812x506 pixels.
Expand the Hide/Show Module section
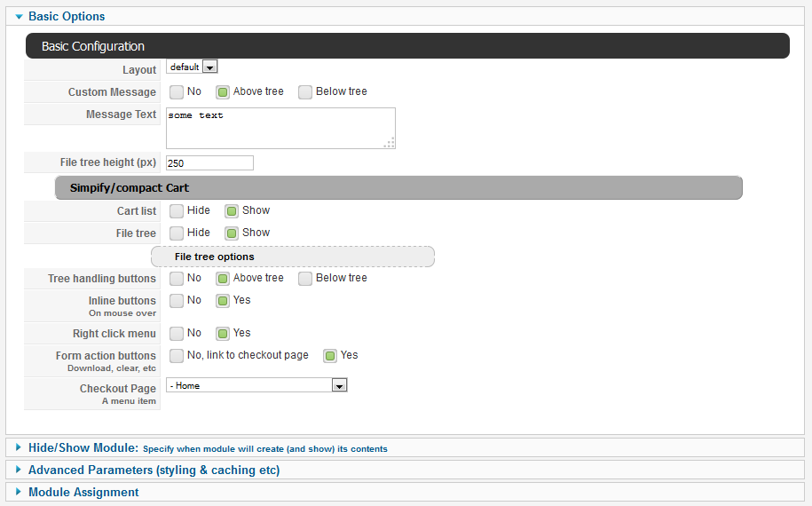(19, 447)
